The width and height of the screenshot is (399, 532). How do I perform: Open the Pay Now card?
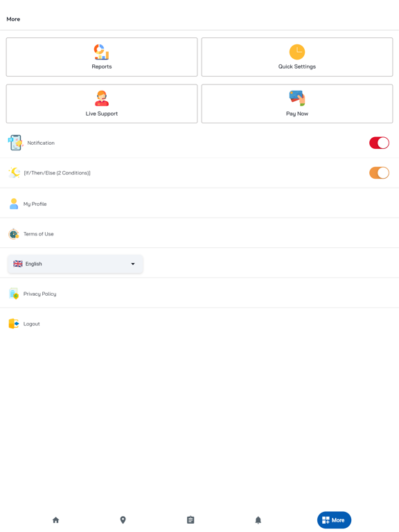coord(297,103)
